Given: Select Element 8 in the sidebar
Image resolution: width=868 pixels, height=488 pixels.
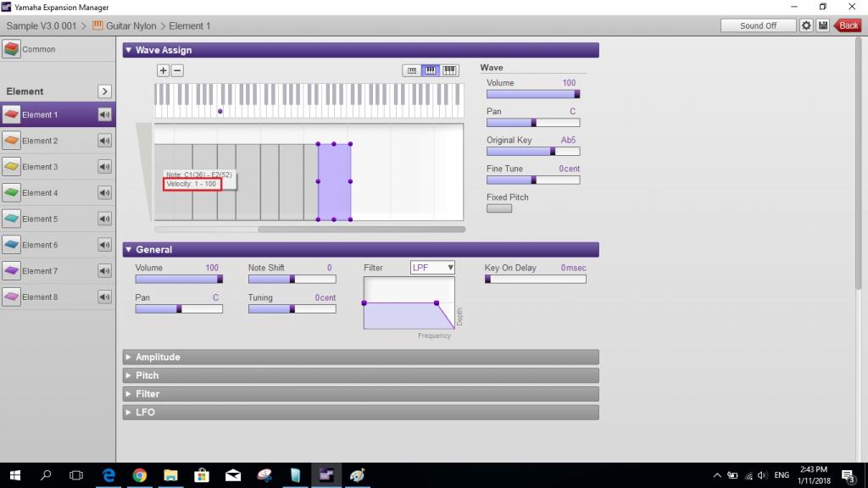Looking at the screenshot, I should pos(58,297).
